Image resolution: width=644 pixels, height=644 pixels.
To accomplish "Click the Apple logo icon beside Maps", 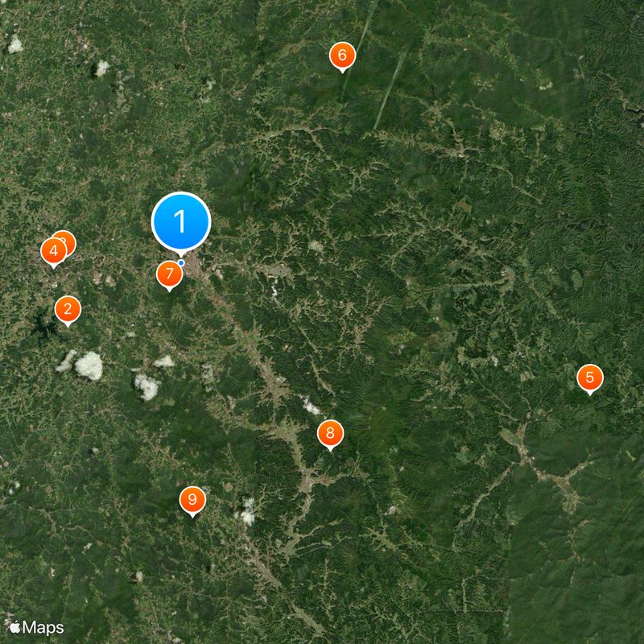I will pyautogui.click(x=15, y=627).
